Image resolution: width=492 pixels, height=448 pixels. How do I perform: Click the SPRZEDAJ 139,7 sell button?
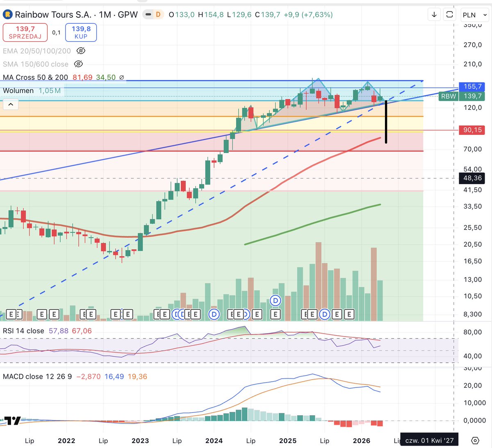(25, 32)
